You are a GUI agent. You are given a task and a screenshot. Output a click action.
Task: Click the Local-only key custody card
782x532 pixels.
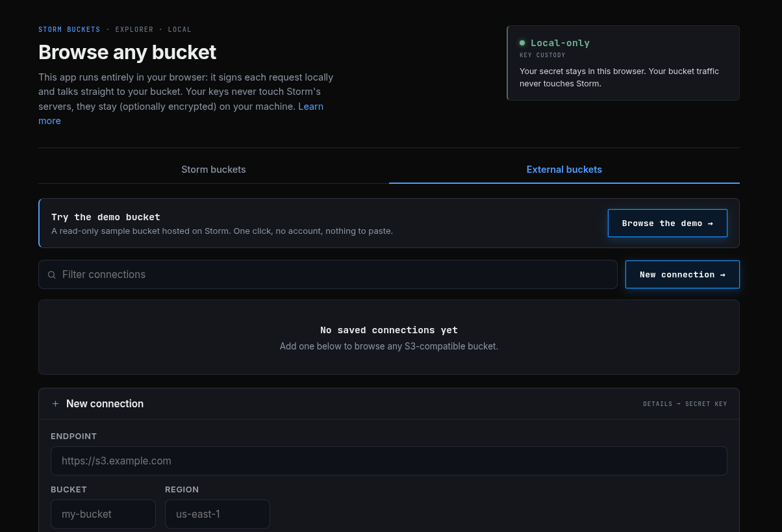pos(624,63)
